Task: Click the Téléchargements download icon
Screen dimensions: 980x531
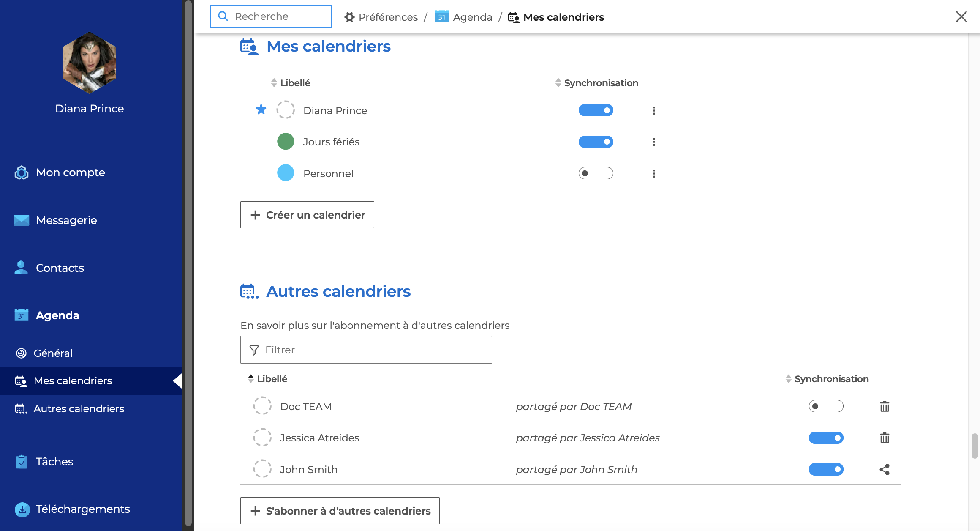Action: (x=22, y=509)
